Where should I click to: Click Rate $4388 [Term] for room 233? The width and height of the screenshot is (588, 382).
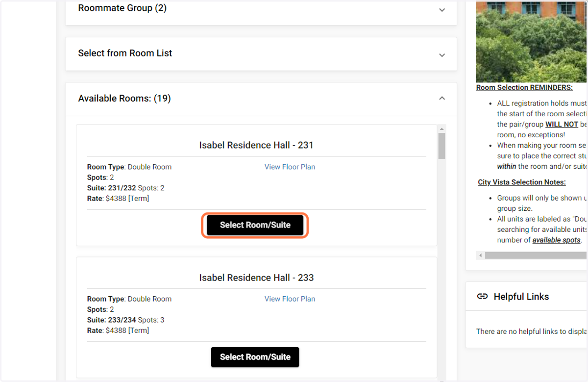tap(118, 331)
